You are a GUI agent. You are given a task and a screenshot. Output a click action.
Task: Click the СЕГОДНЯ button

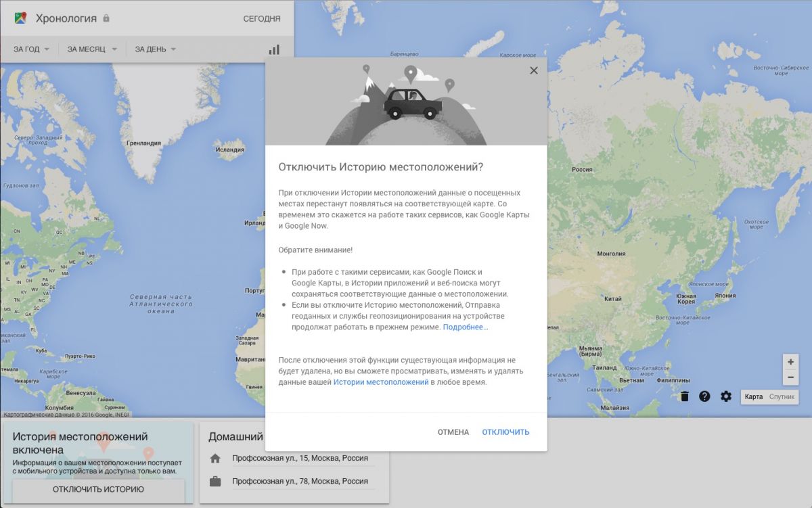click(x=262, y=19)
